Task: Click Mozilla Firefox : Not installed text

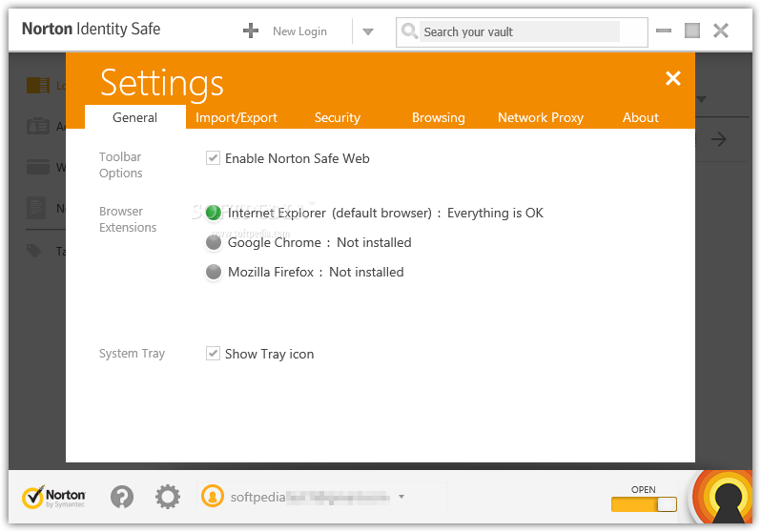Action: [316, 272]
